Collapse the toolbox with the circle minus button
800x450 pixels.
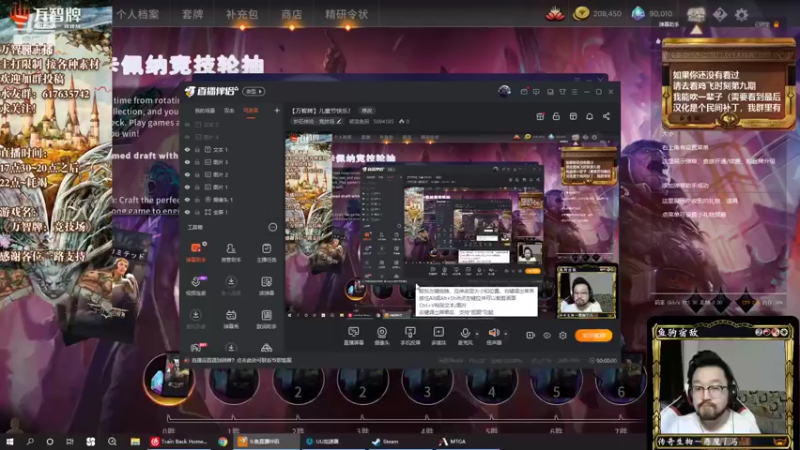(273, 227)
